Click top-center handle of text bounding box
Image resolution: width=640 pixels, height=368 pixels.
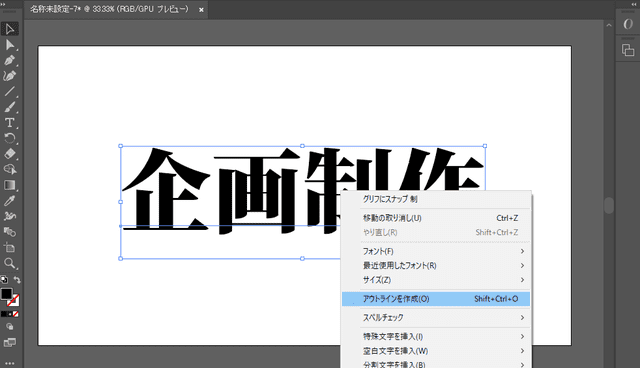(x=302, y=146)
